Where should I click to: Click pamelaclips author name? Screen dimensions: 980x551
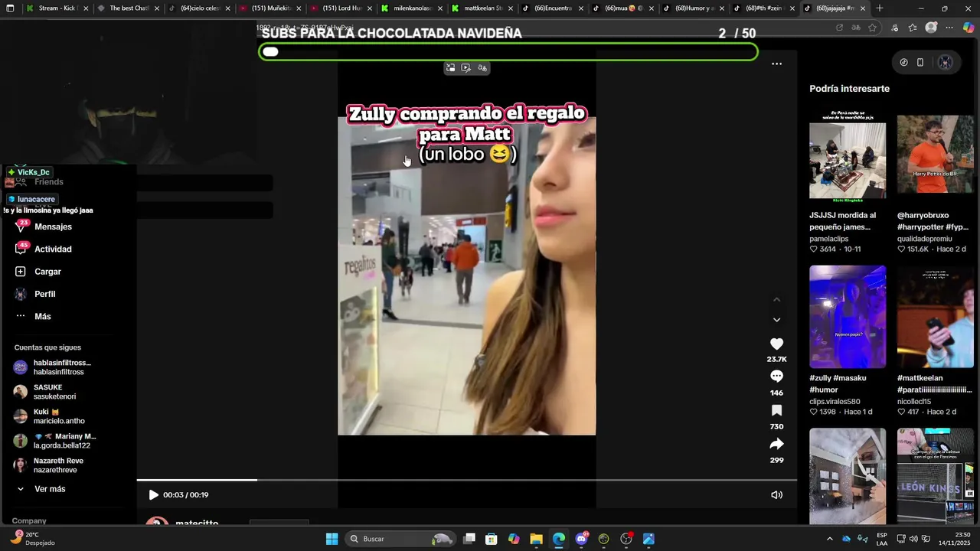tap(829, 239)
